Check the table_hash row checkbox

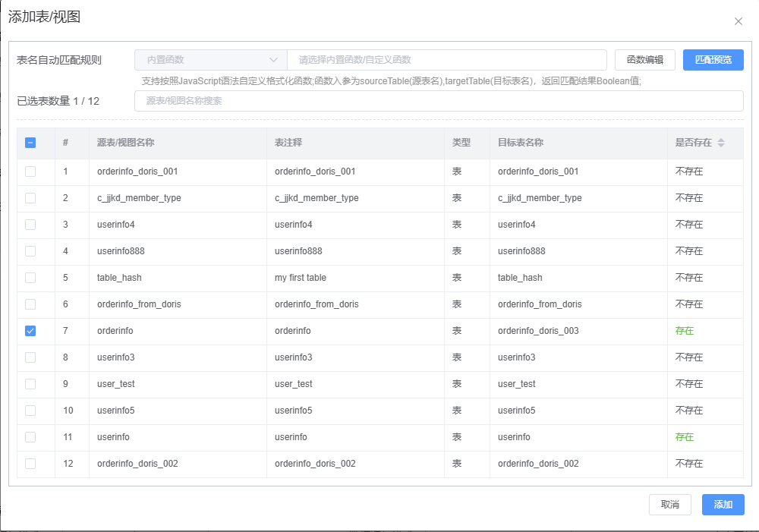(31, 278)
